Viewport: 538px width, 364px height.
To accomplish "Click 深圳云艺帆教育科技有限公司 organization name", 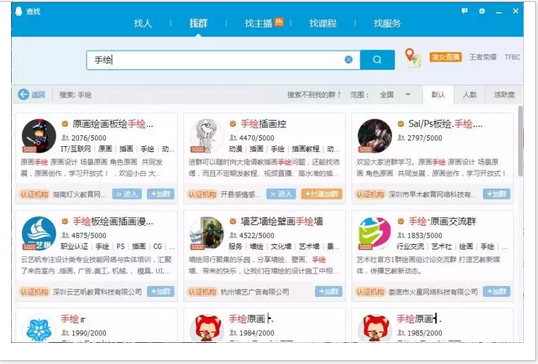I will point(97,292).
